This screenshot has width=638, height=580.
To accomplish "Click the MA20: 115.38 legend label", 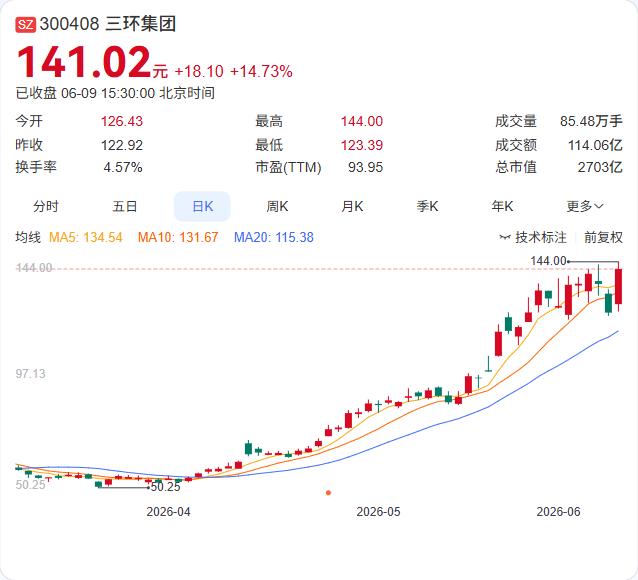I will [x=274, y=237].
